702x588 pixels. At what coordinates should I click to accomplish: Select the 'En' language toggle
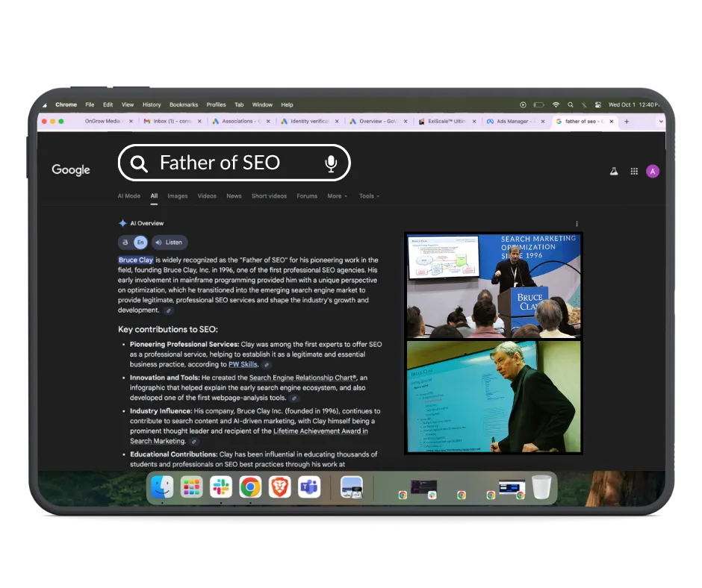pos(140,243)
